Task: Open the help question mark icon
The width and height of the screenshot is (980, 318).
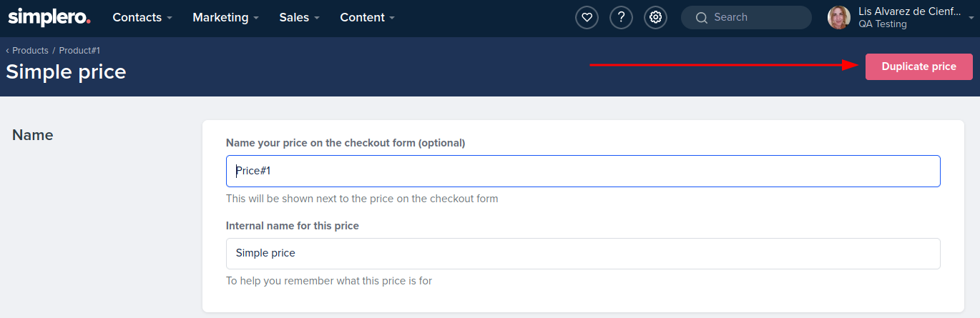Action: [621, 17]
